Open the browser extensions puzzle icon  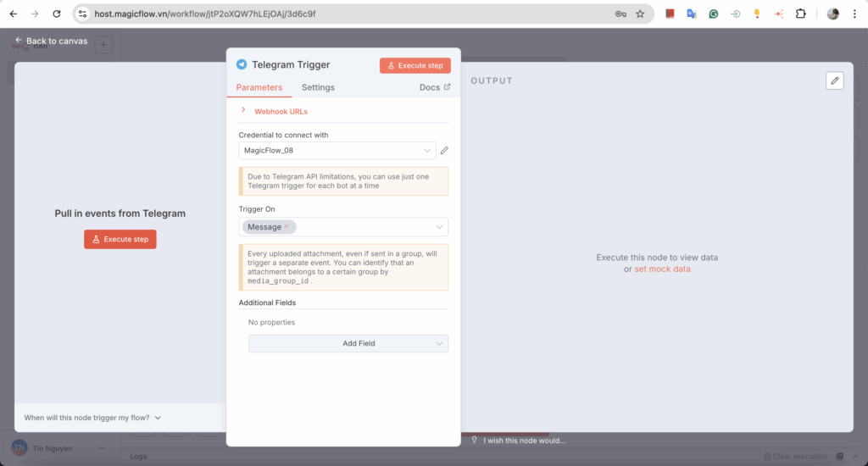[x=800, y=14]
